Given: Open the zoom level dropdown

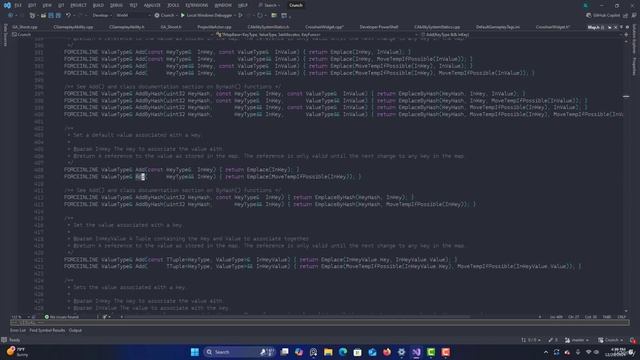Looking at the screenshot, I should (19, 317).
